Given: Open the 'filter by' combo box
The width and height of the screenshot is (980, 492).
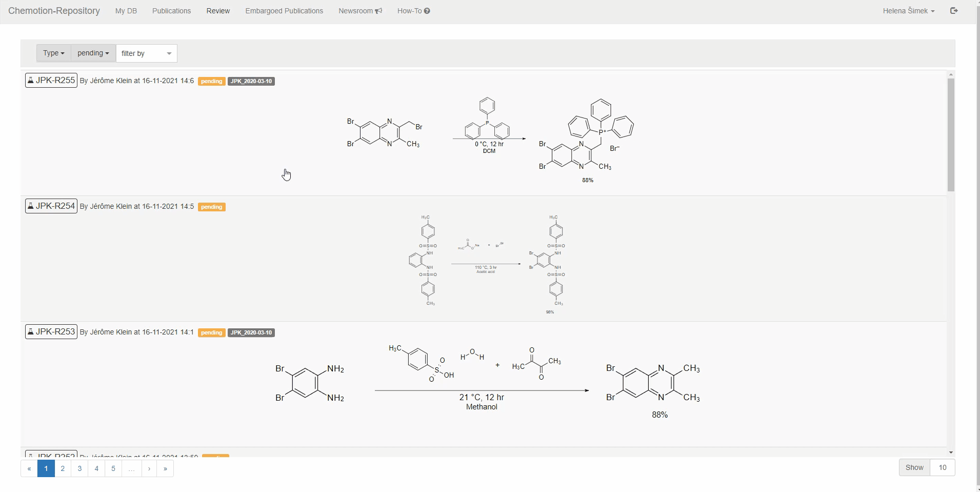Looking at the screenshot, I should [x=146, y=53].
